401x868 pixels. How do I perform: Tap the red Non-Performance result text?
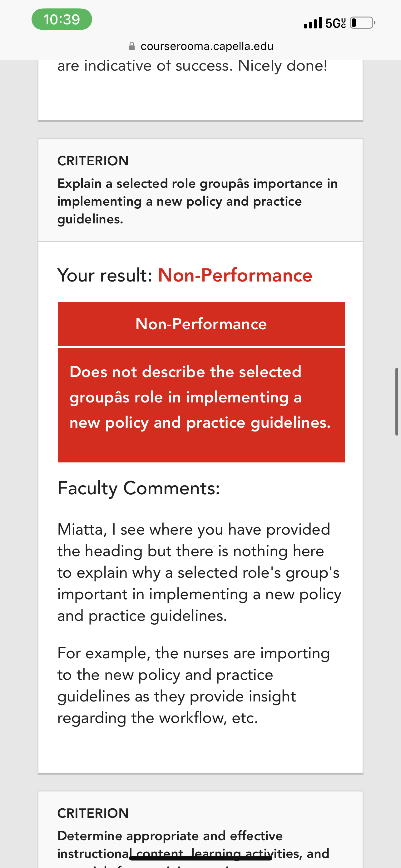coord(235,275)
